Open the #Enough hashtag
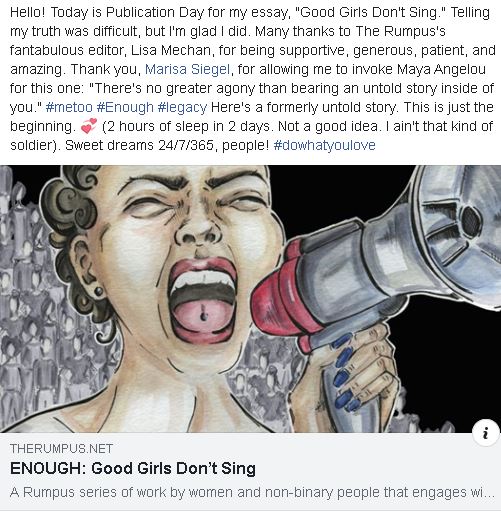This screenshot has height=517, width=501. click(x=125, y=107)
